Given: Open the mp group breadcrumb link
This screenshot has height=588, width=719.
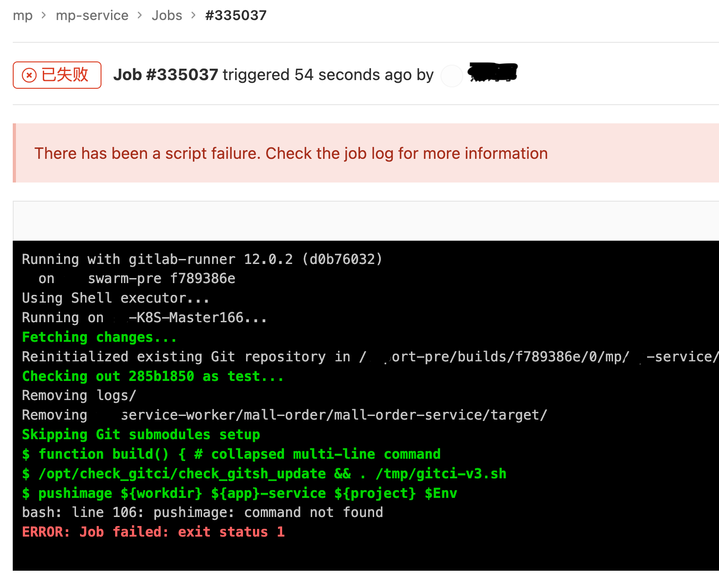Looking at the screenshot, I should coord(23,15).
